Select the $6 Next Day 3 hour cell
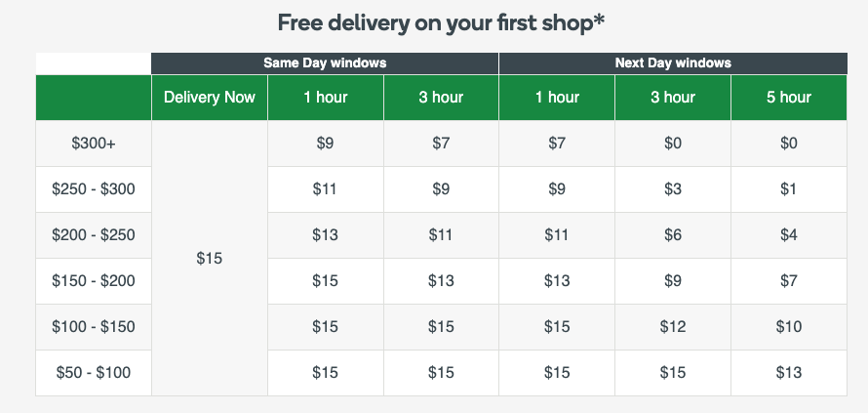This screenshot has width=868, height=413. point(673,235)
